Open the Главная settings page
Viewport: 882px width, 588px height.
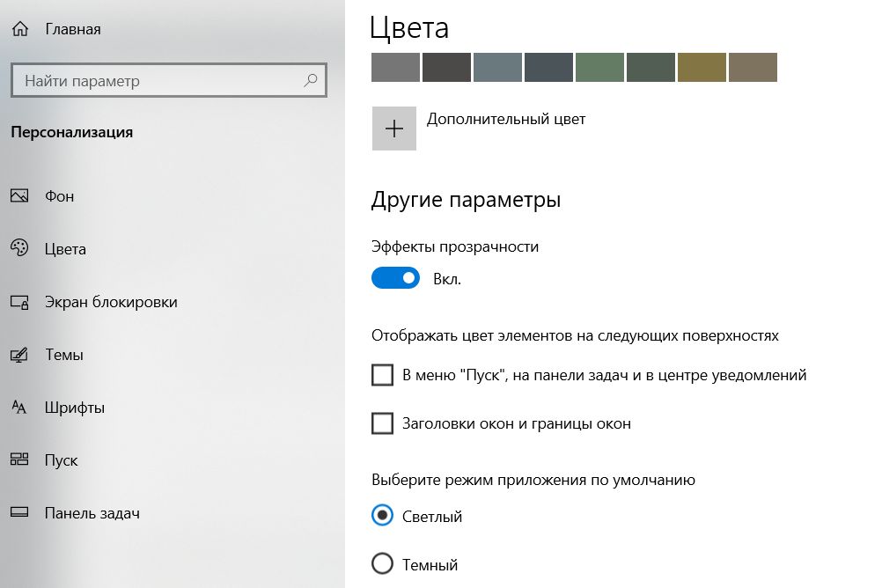point(73,29)
